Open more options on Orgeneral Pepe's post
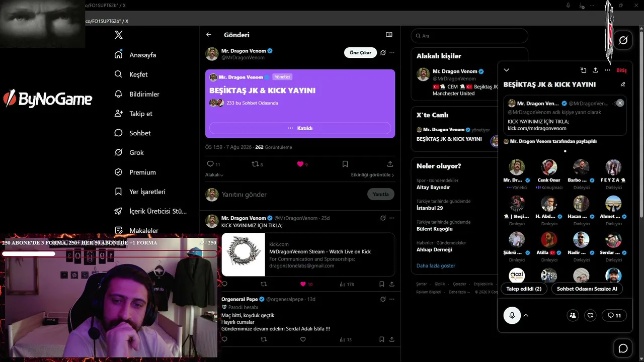 point(392,299)
